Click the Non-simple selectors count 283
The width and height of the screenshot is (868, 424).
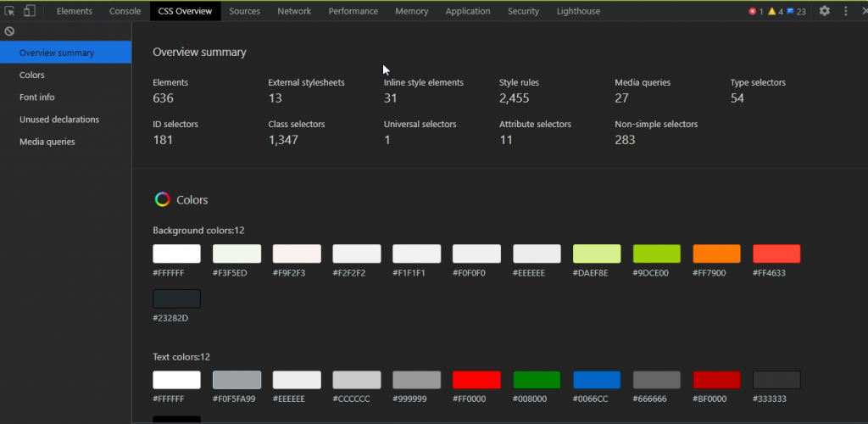[625, 140]
